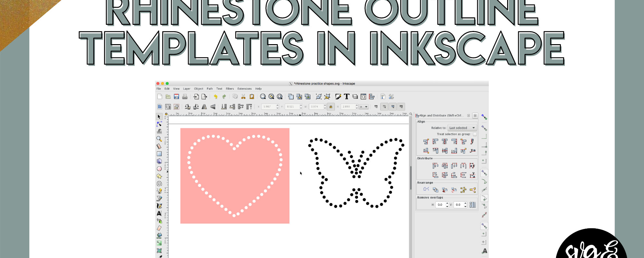Click Zoom to fit selection icon
The image size is (644, 258).
point(263,96)
